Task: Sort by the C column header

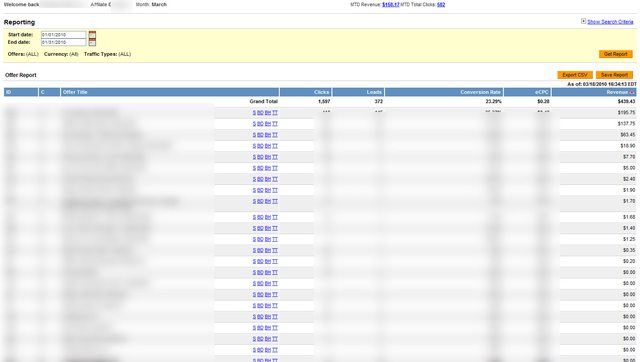Action: click(49, 92)
